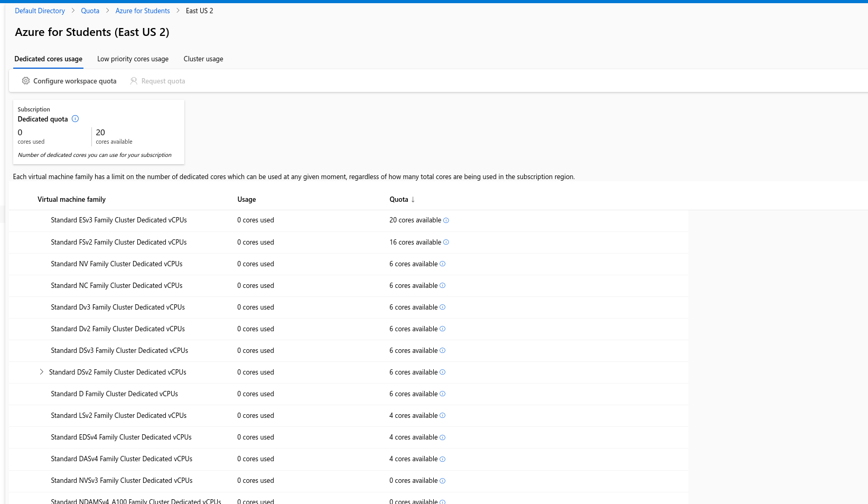Click info icon in Standard Dv3 Family row
The image size is (868, 504).
[x=443, y=307]
